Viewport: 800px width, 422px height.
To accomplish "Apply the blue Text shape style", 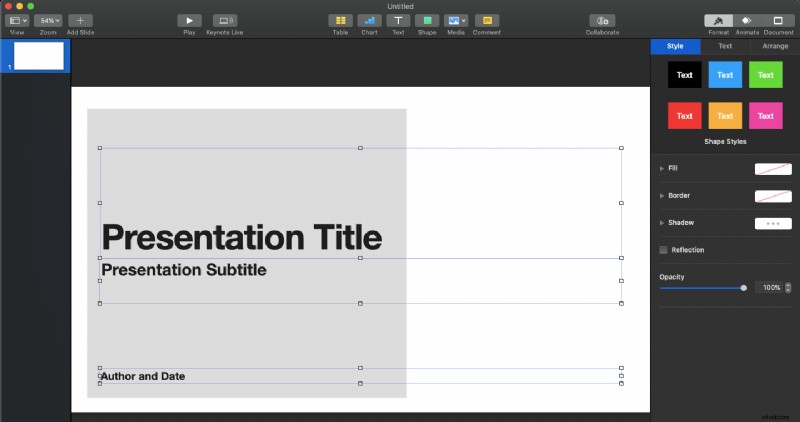I will (725, 75).
